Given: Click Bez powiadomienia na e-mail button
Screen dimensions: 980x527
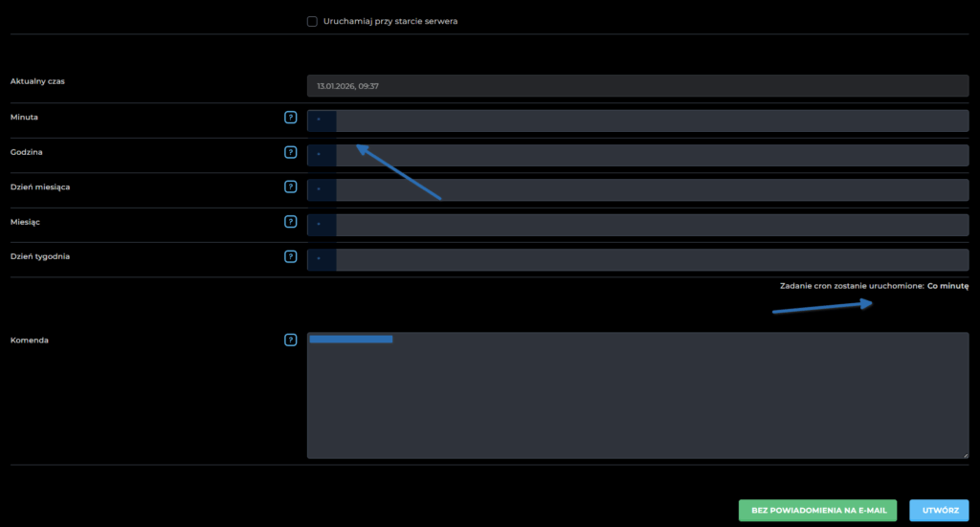Looking at the screenshot, I should 818,511.
